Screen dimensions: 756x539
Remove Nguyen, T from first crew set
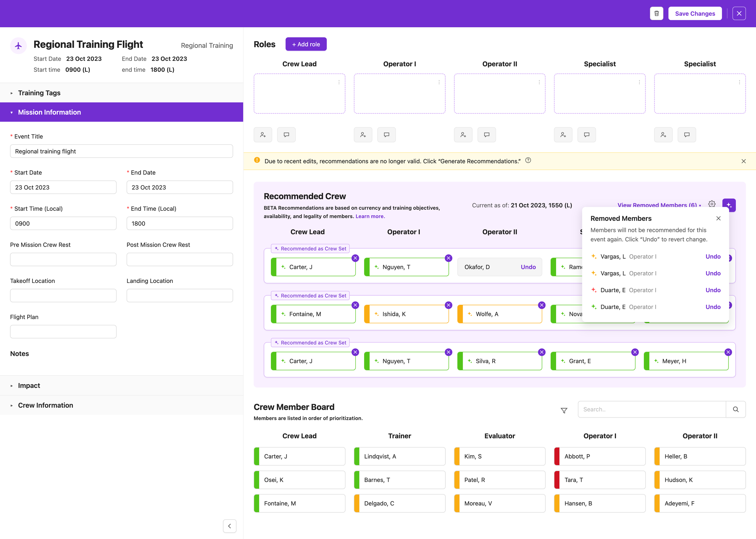click(x=448, y=258)
